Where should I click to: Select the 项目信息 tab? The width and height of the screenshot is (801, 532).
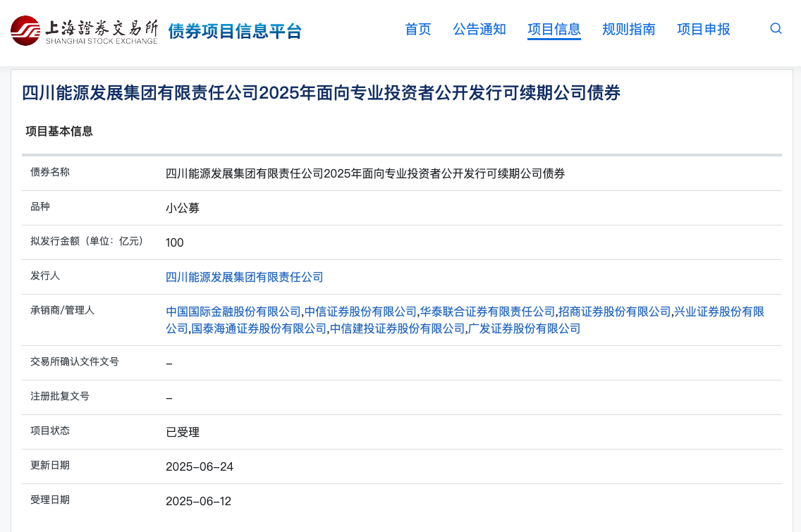[554, 29]
